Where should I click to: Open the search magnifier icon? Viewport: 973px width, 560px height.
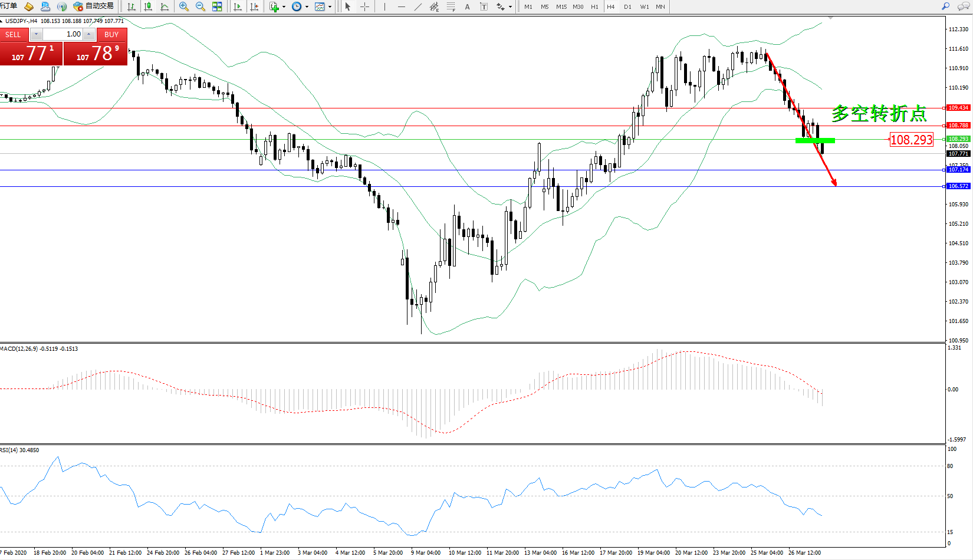945,6
